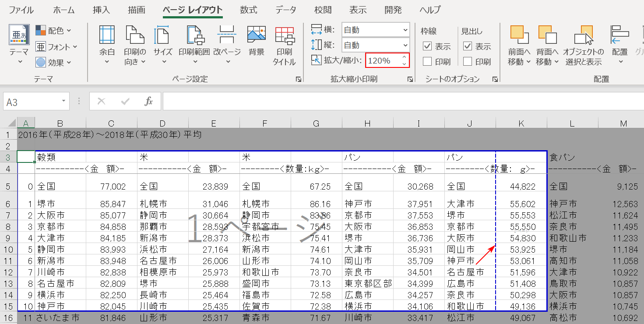This screenshot has width=644, height=324.
Task: Select row 16 header
Action: pyautogui.click(x=8, y=317)
